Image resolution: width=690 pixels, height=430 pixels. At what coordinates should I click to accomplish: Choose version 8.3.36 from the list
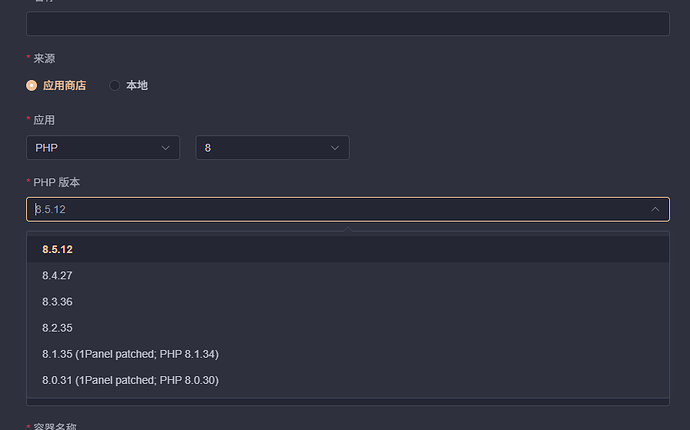pos(348,302)
